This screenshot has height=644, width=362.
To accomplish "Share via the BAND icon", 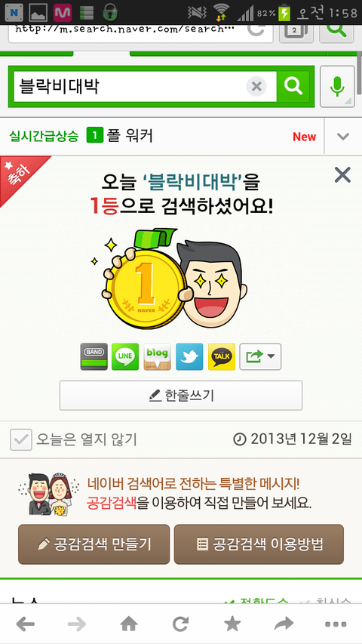I will pos(94,356).
